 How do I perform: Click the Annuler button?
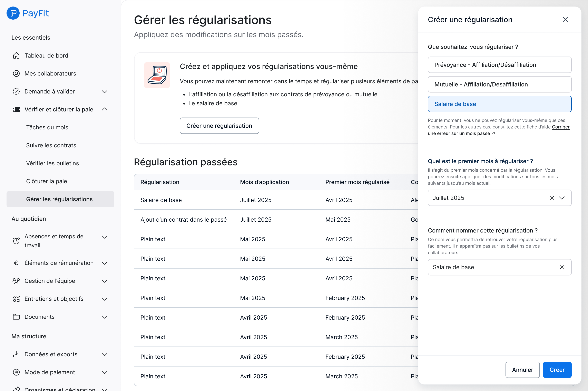pos(522,370)
